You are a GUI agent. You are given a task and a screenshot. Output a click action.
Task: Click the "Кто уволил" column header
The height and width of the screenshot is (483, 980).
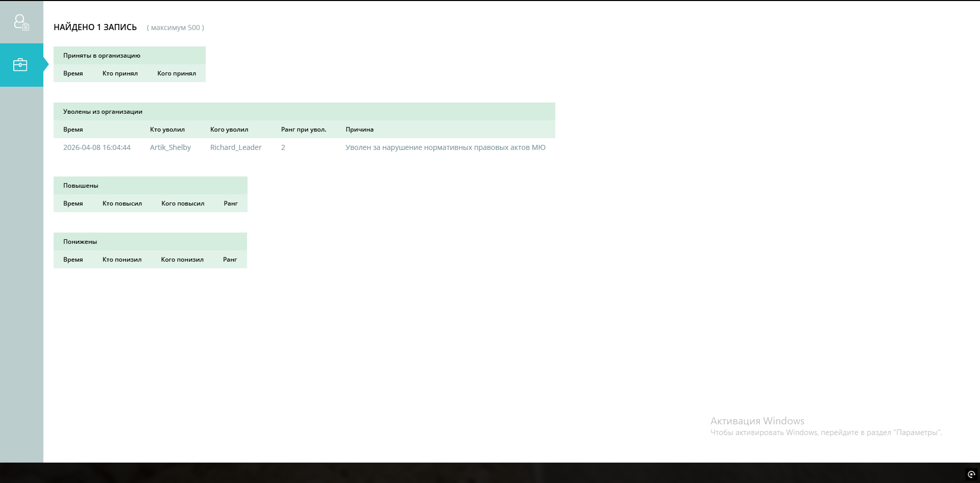tap(167, 130)
